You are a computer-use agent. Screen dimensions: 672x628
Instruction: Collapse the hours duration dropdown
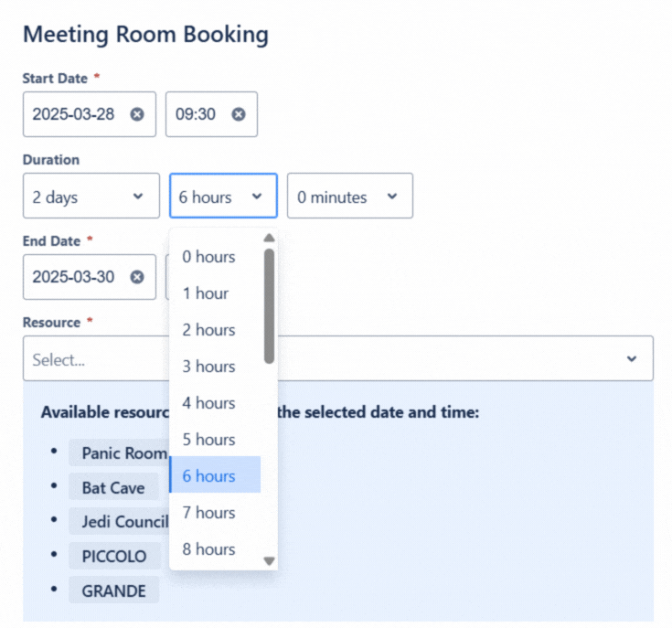(222, 197)
